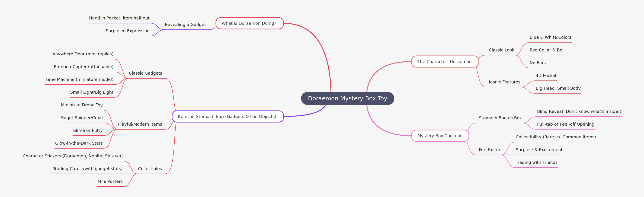Click the 'Mini Posters' leaf node
The image size is (644, 197).
110,181
